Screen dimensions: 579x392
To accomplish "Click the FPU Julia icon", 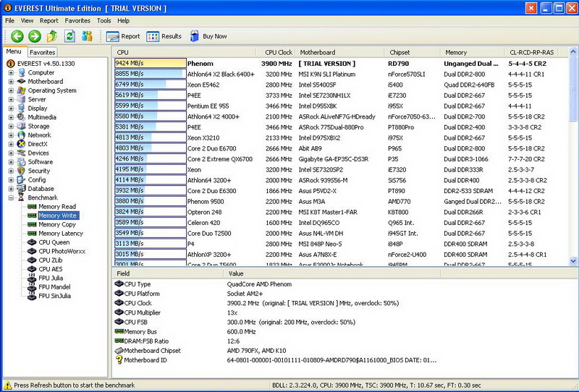I will (32, 278).
